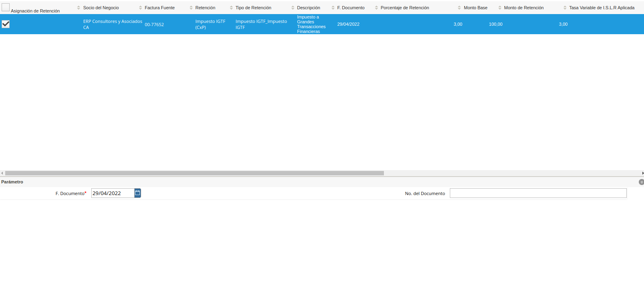Uncheck the ERP Consultores row checkbox

pos(6,24)
